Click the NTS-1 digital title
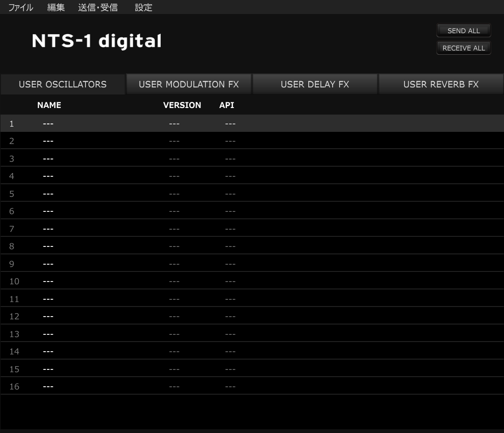Viewport: 504px width, 433px height. point(96,41)
